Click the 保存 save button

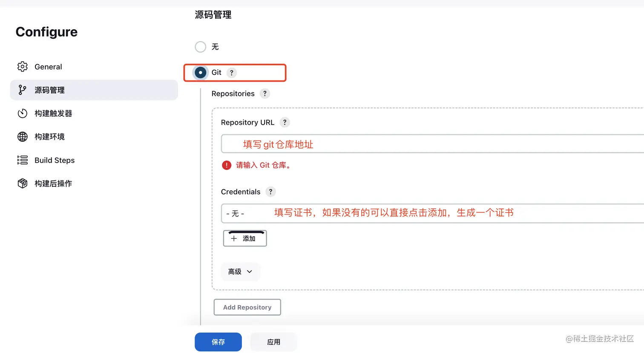point(218,342)
